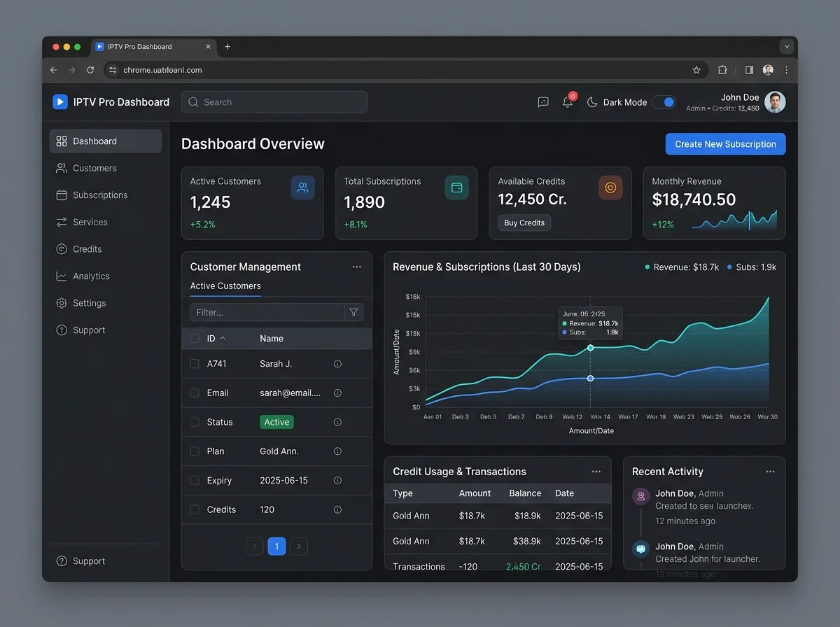Check the Expiry row checkbox

(195, 481)
